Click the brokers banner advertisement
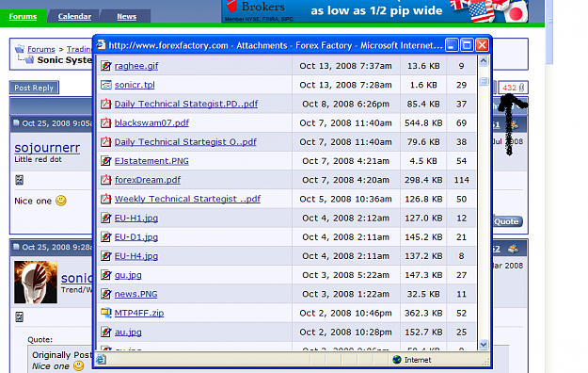The image size is (588, 373). (x=375, y=11)
